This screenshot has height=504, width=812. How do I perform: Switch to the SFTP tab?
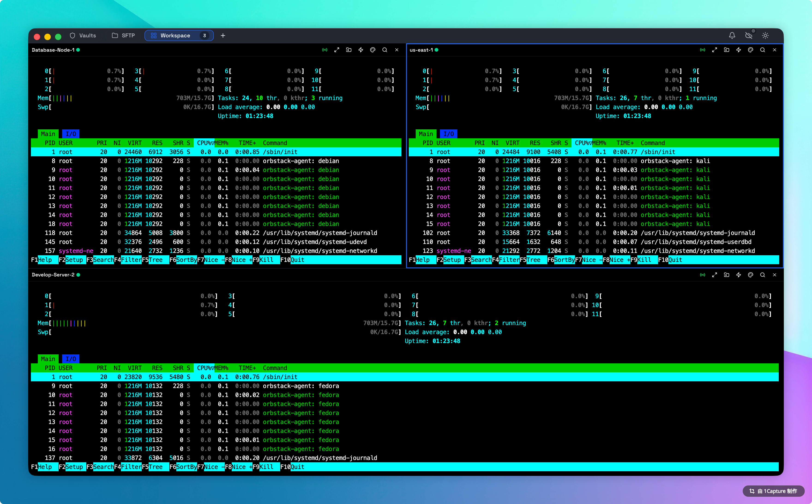tap(123, 36)
